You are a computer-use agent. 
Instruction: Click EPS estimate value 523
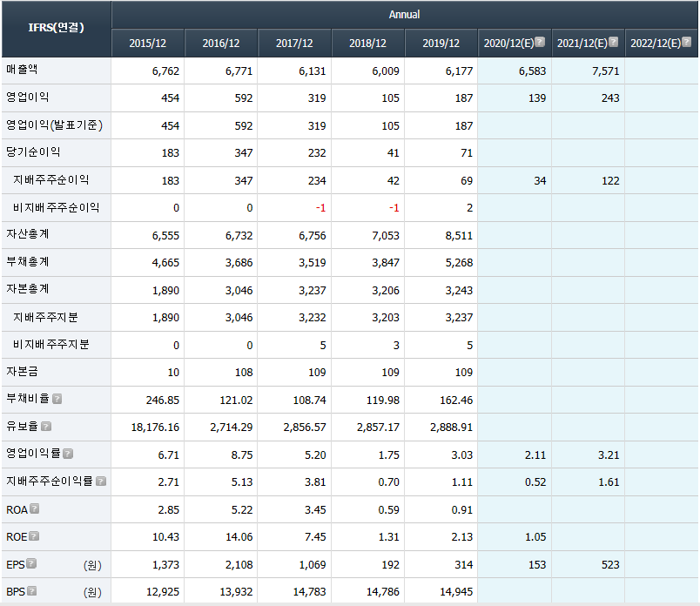pos(610,565)
